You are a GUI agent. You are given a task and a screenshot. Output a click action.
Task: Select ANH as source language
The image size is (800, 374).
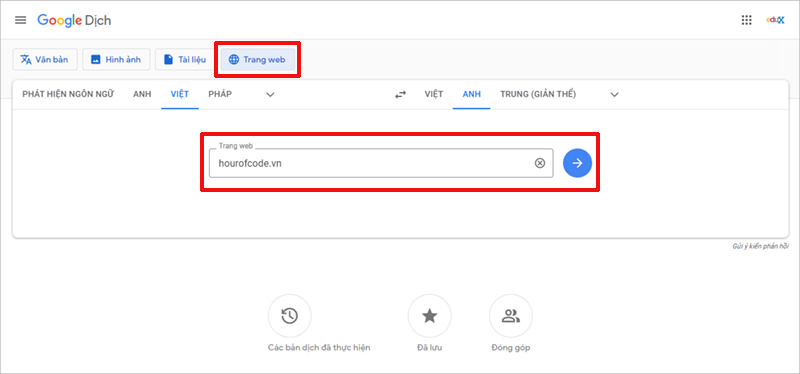pyautogui.click(x=142, y=94)
